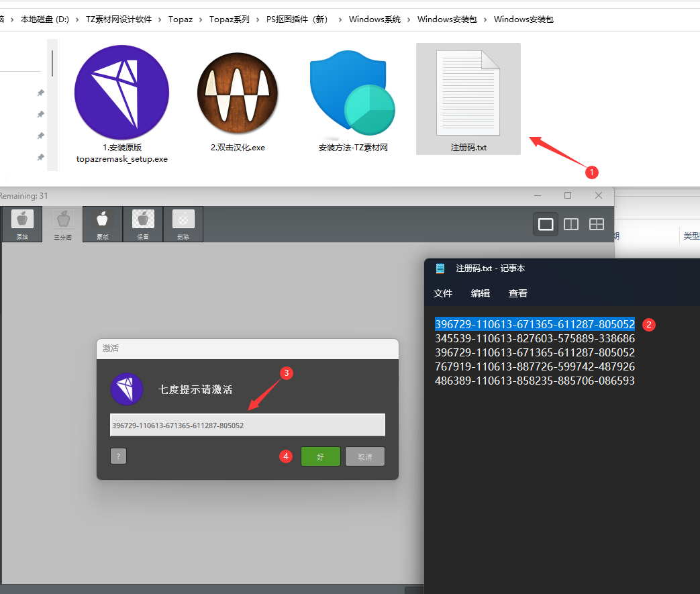Screen dimensions: 700x594
Task: Click the code line 345539-110613-827603-575889-338686
Action: pyautogui.click(x=535, y=338)
